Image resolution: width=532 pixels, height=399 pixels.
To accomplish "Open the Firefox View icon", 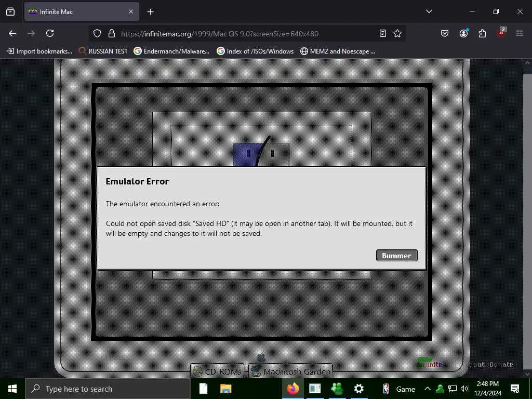I will [x=10, y=11].
